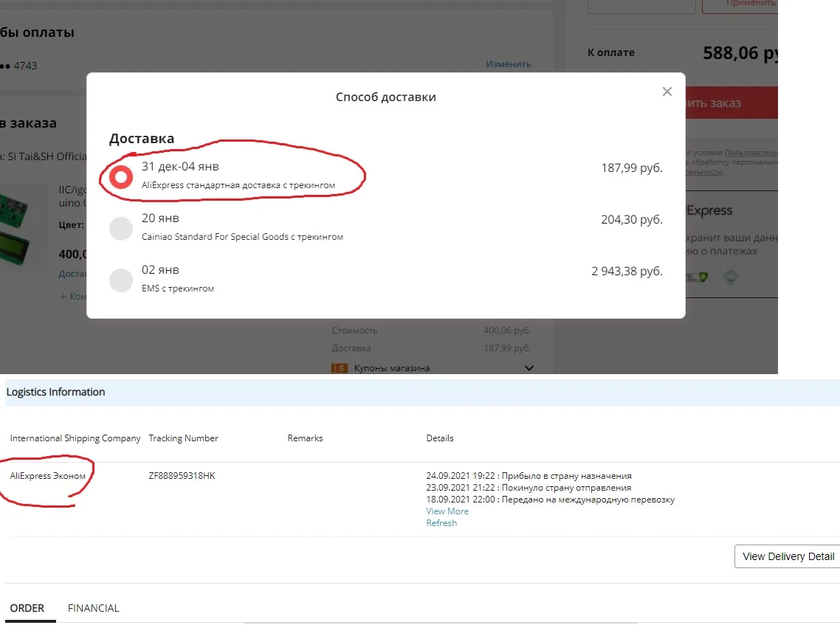Click Изменить link for payment method
Viewport: 840px width, 625px height.
pyautogui.click(x=509, y=63)
